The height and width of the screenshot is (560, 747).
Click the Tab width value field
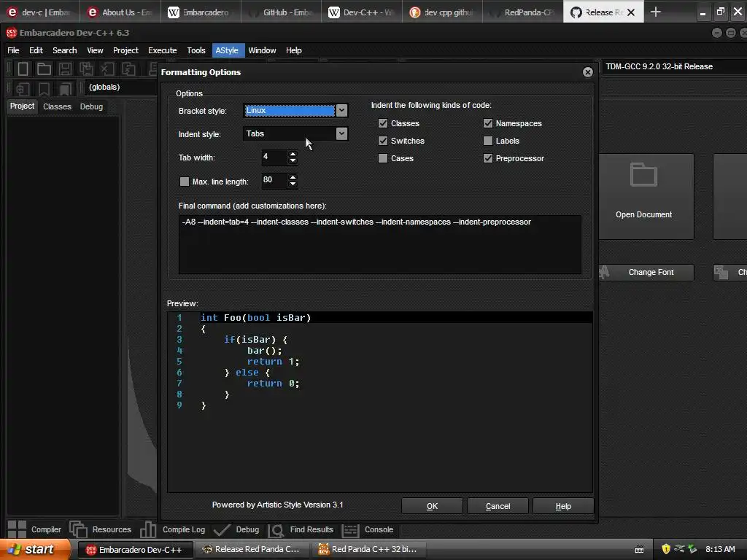275,157
